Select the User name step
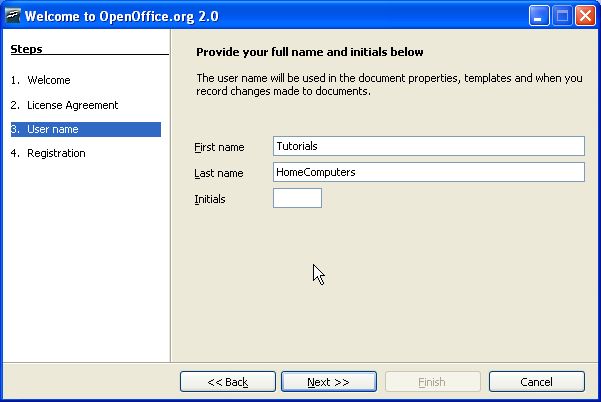Image resolution: width=601 pixels, height=402 pixels. (85, 129)
